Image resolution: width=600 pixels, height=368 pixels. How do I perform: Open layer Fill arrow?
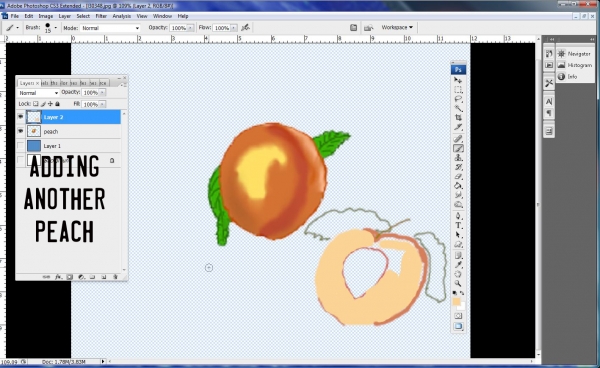pos(103,104)
